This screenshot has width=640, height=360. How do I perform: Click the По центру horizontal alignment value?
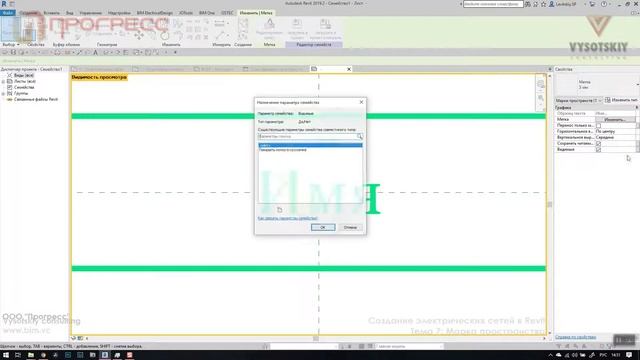[x=616, y=131]
